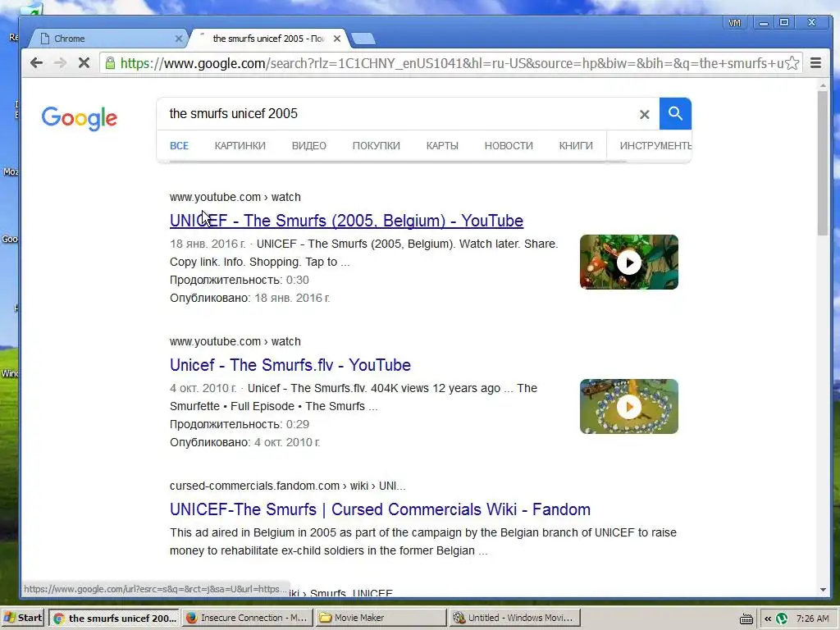Screen dimensions: 840x630
Task: Click the keyboard icon in the taskbar
Action: coord(746,619)
